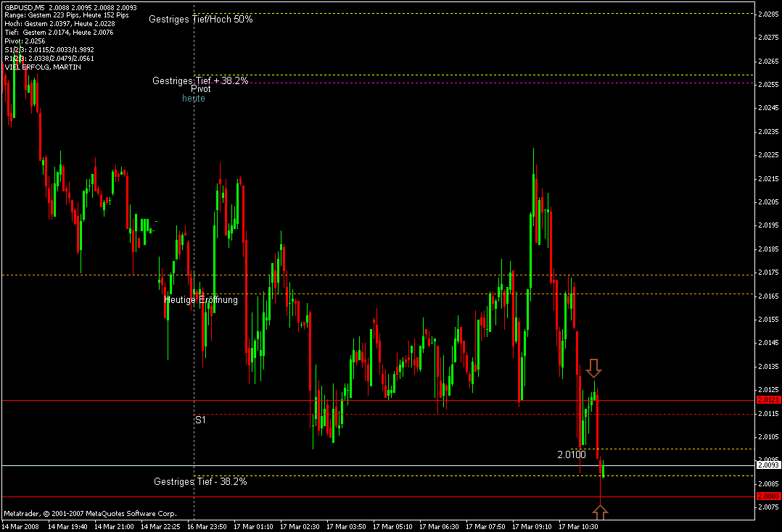Screen dimensions: 782x532
Task: Select the Heutige Eröffnung label
Action: [x=201, y=300]
